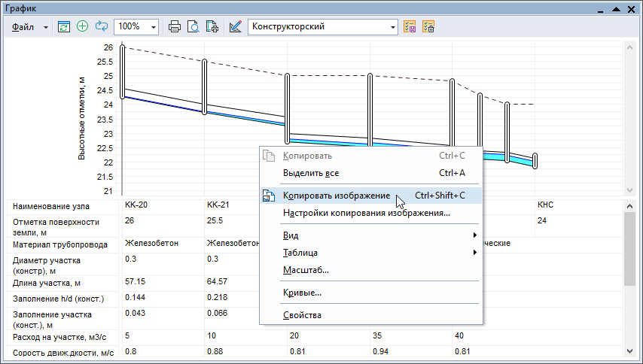Viewport: 643px width, 364px height.
Task: Click the ruler and pencil design icon
Action: 236,26
